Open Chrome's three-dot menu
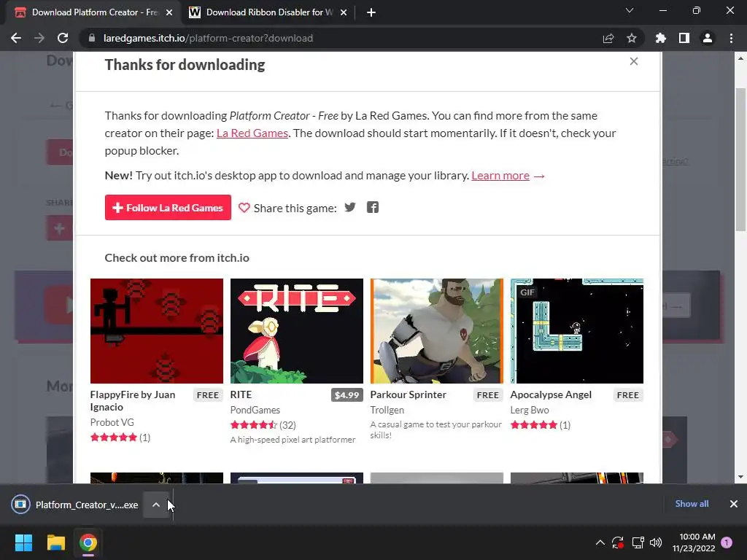 [731, 38]
